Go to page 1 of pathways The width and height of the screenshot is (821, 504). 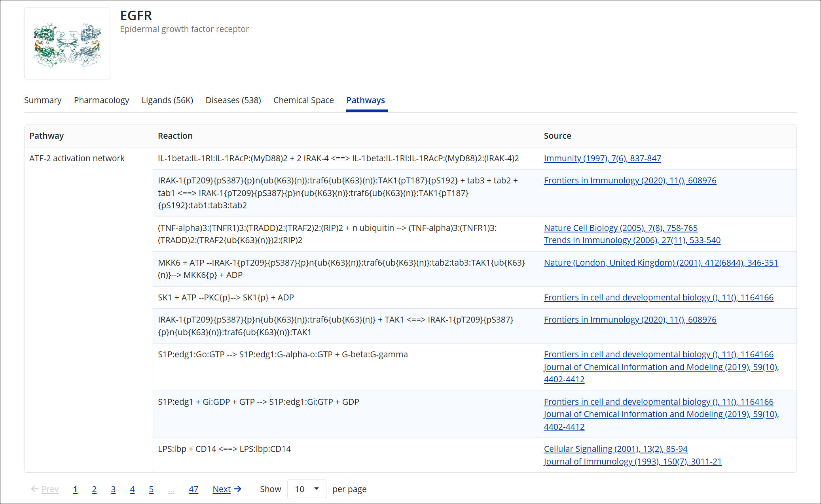tap(75, 489)
